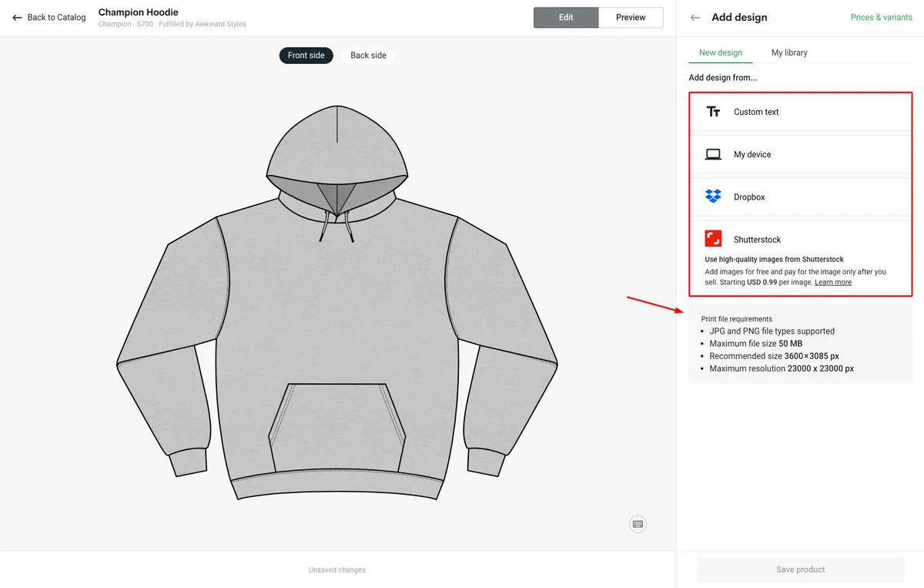
Task: Click the Unsaved changes status text
Action: [x=337, y=570]
